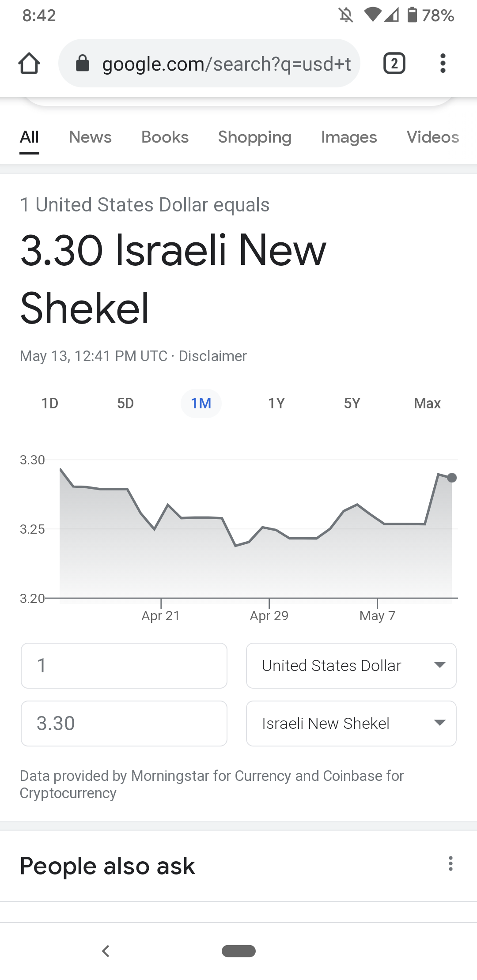The width and height of the screenshot is (477, 980).
Task: Tap the Chrome home icon
Action: click(29, 64)
